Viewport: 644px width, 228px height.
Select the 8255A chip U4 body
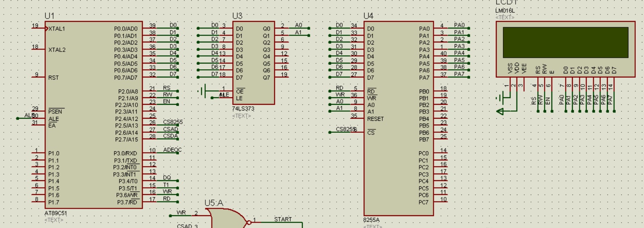click(398, 118)
